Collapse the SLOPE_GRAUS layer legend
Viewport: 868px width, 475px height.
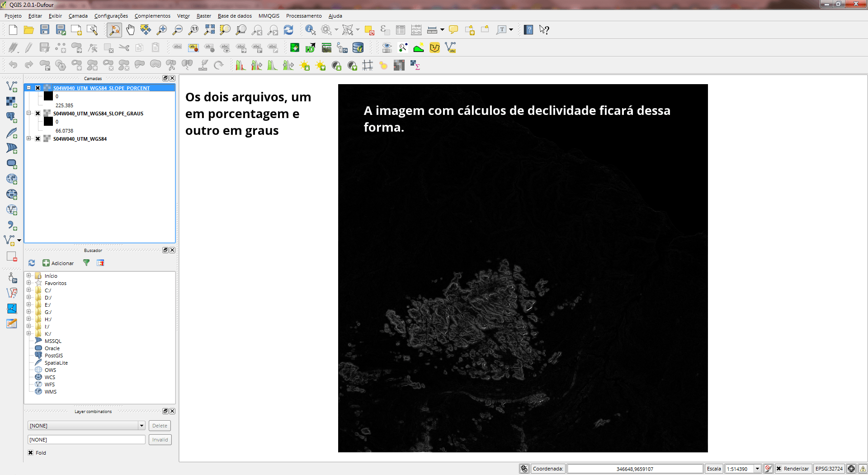(x=29, y=113)
